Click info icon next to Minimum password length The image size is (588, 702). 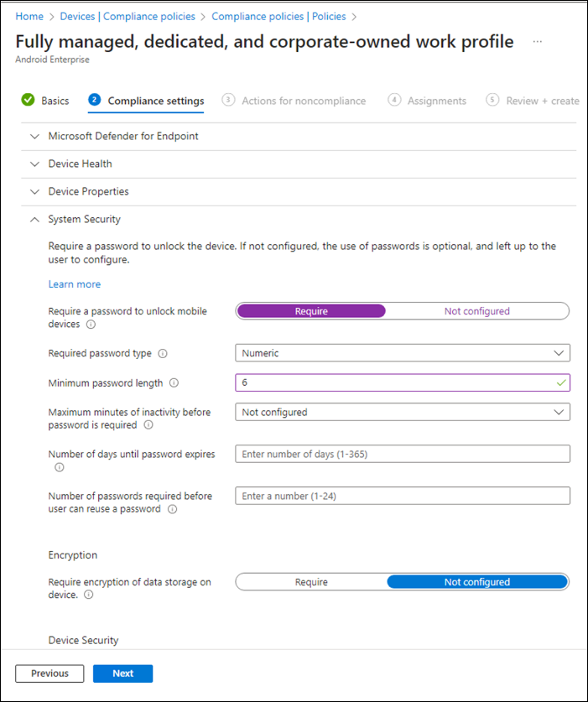[x=174, y=383]
